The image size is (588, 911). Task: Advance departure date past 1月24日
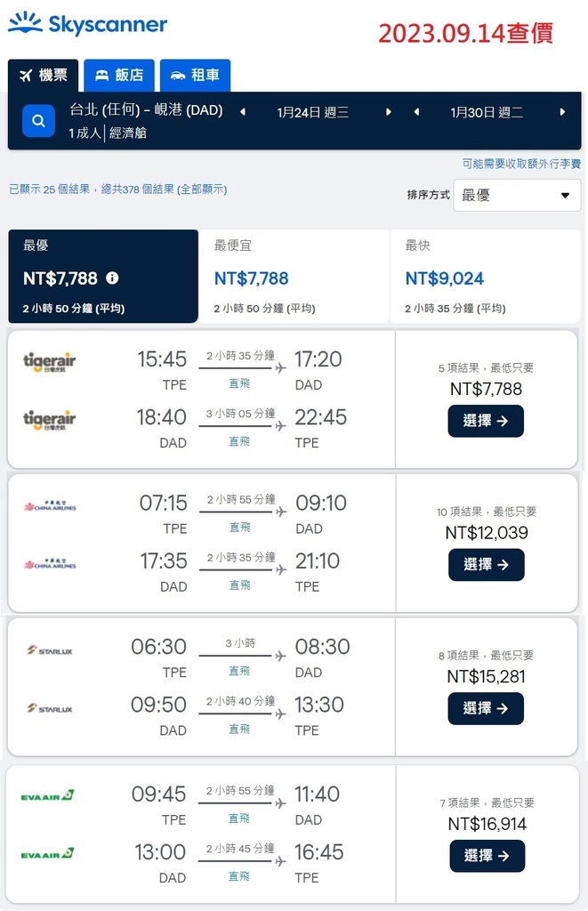[388, 112]
